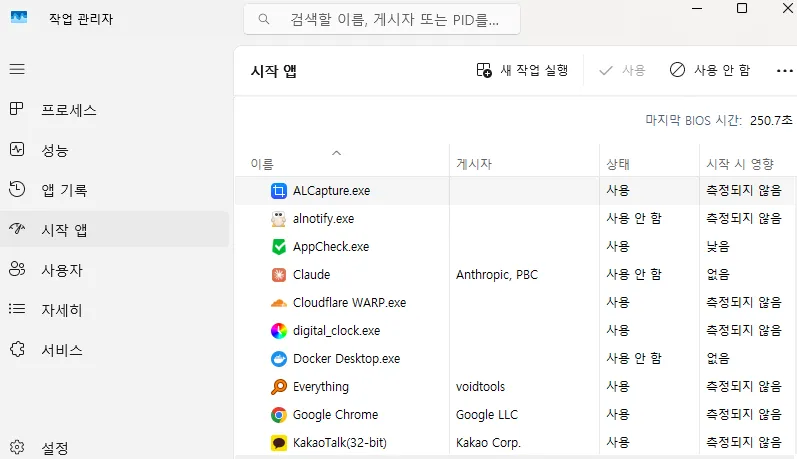
Task: Click the greyed 사용 enable button
Action: 622,70
